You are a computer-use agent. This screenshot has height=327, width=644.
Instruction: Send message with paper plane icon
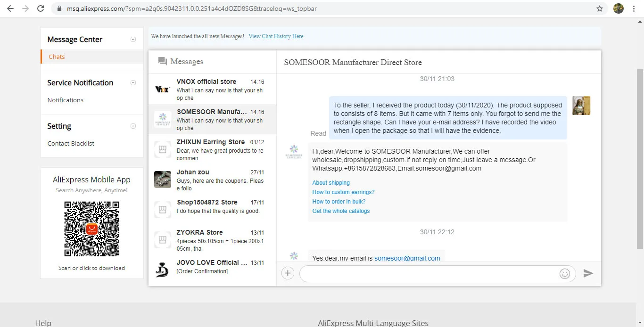[588, 273]
